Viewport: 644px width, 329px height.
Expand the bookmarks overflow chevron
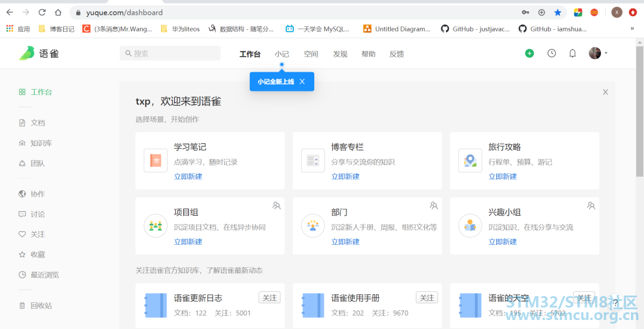(632, 29)
